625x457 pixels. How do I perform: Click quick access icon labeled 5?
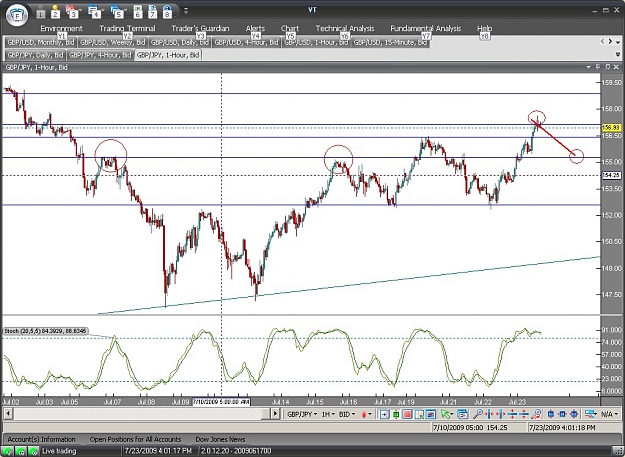pyautogui.click(x=117, y=13)
